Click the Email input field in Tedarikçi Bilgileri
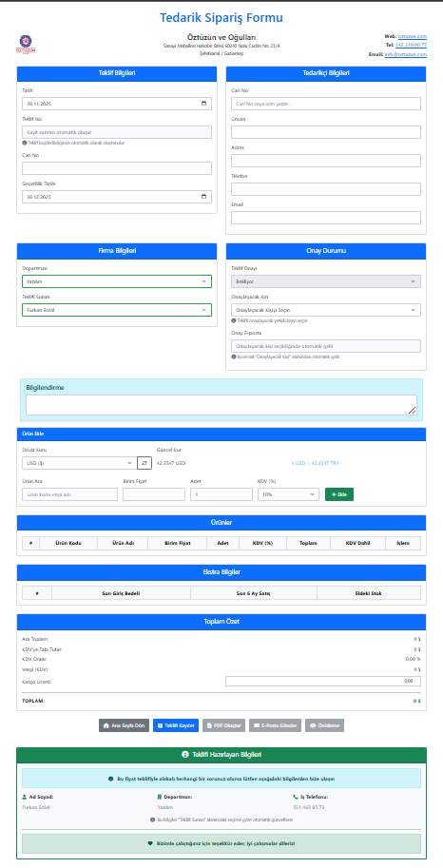 (x=326, y=218)
